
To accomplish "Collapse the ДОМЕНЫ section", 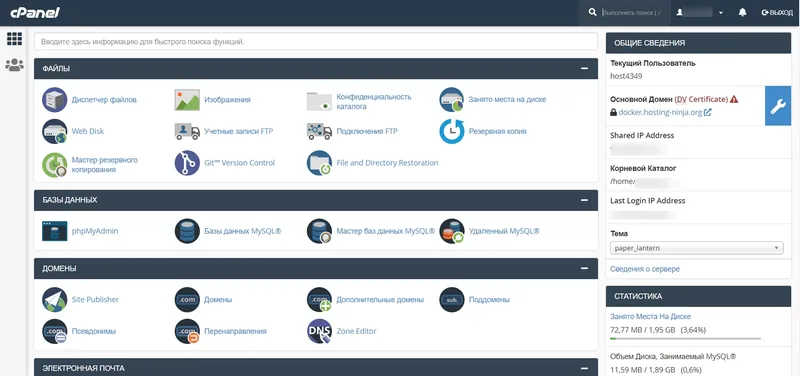I will (x=585, y=268).
